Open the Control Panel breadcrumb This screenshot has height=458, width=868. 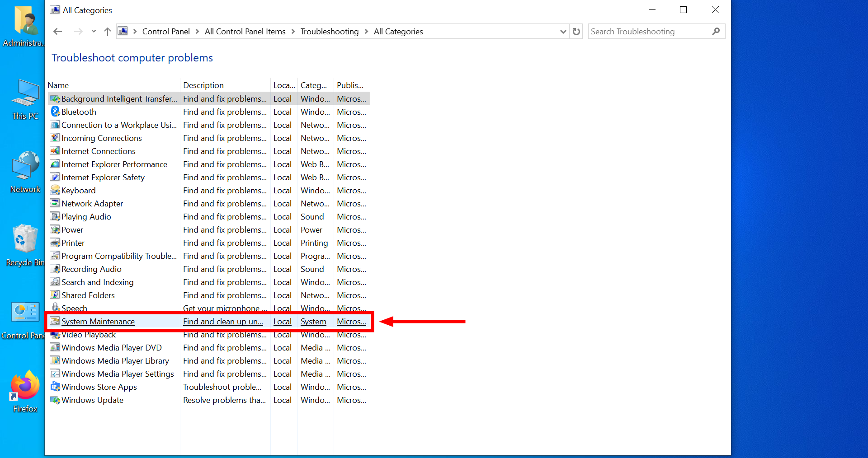coord(166,32)
